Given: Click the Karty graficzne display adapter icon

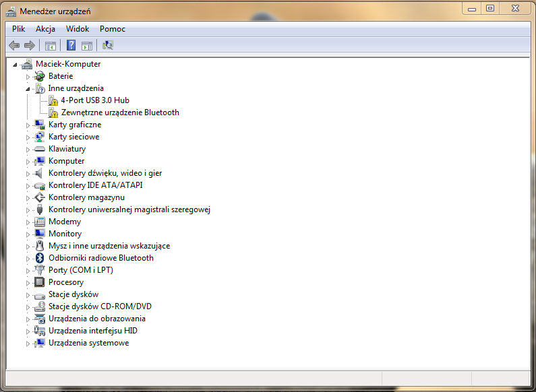Looking at the screenshot, I should tap(40, 125).
